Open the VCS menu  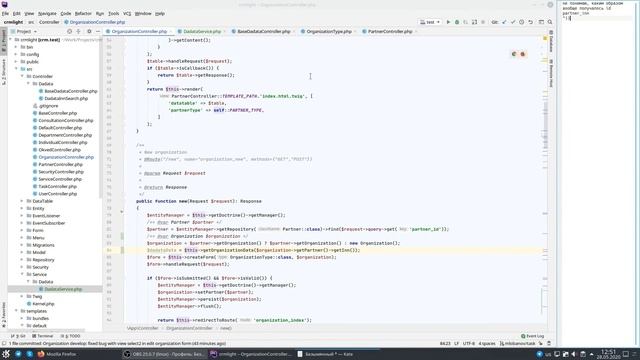[x=127, y=13]
